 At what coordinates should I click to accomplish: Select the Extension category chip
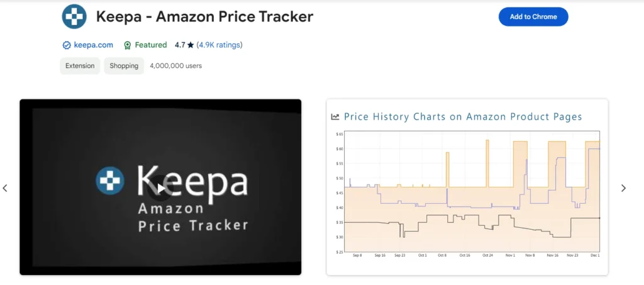click(x=80, y=65)
